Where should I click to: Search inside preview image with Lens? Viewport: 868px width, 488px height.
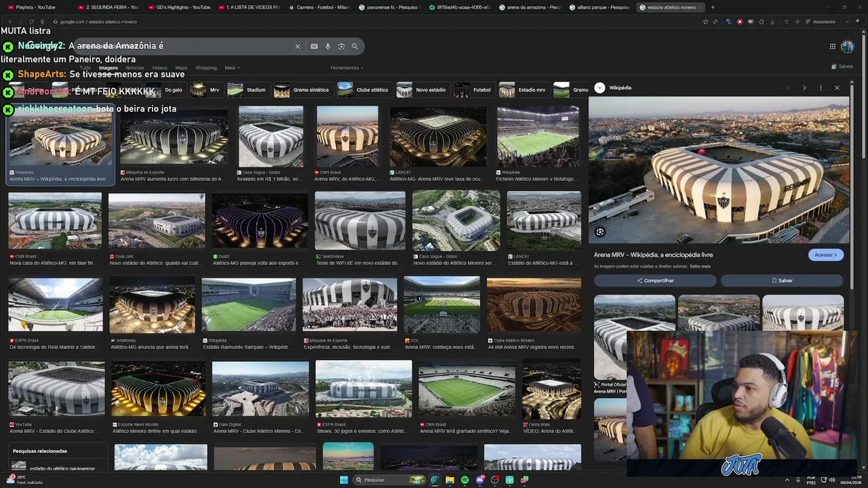point(600,232)
